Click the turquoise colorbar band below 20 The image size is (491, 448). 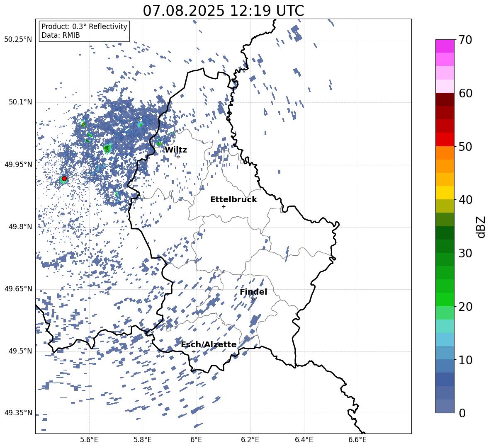445,326
